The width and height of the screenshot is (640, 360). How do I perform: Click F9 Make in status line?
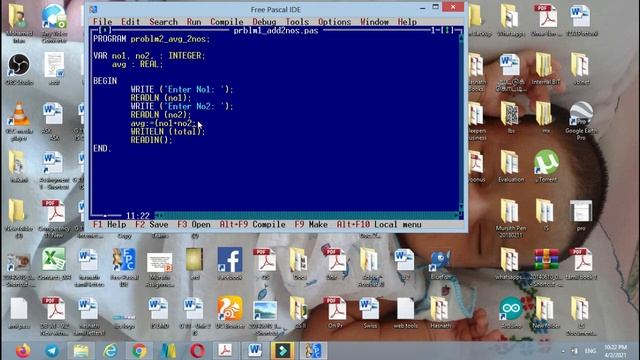click(x=311, y=224)
